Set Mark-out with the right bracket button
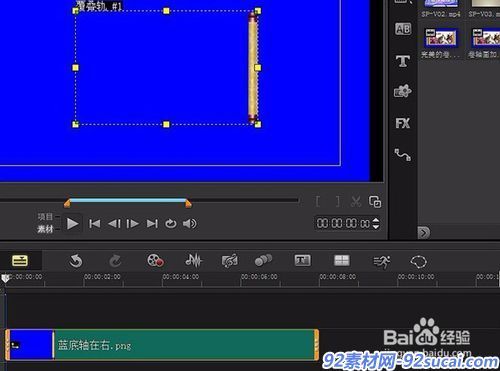 [x=337, y=201]
